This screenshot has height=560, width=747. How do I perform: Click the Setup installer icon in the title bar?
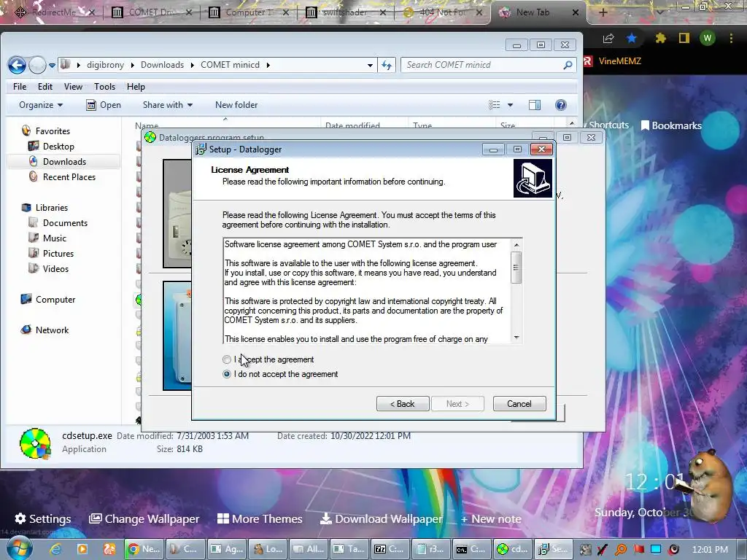201,149
